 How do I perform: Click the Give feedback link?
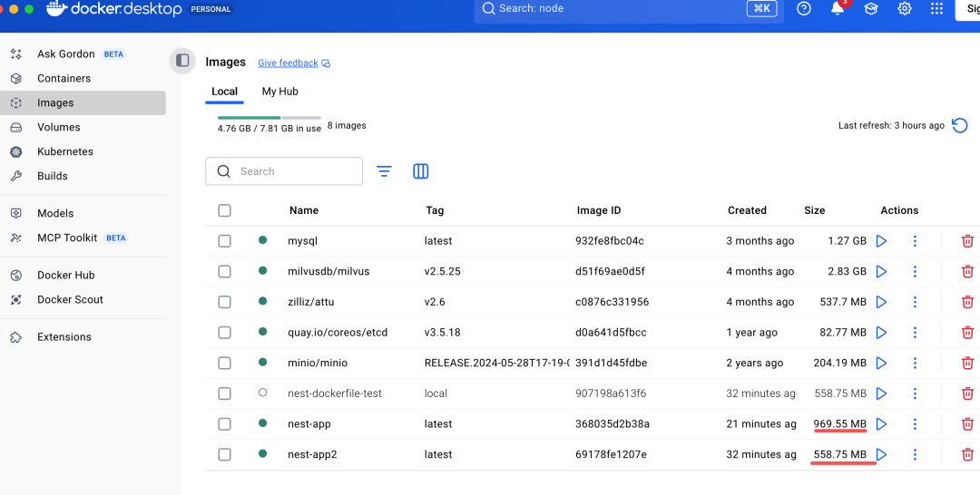289,63
